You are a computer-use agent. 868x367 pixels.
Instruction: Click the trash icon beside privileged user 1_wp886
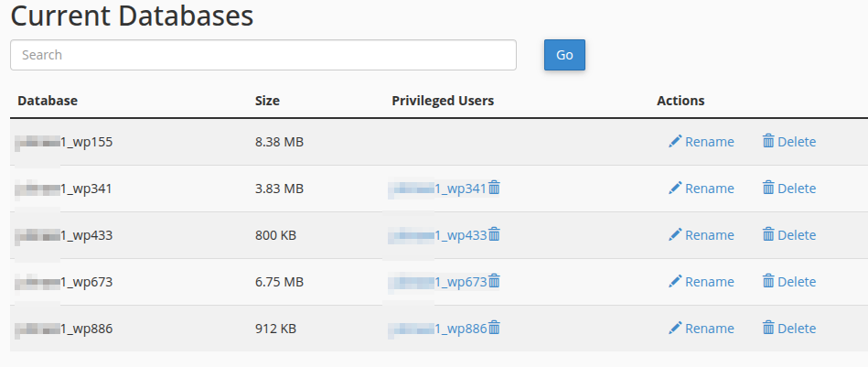click(494, 329)
